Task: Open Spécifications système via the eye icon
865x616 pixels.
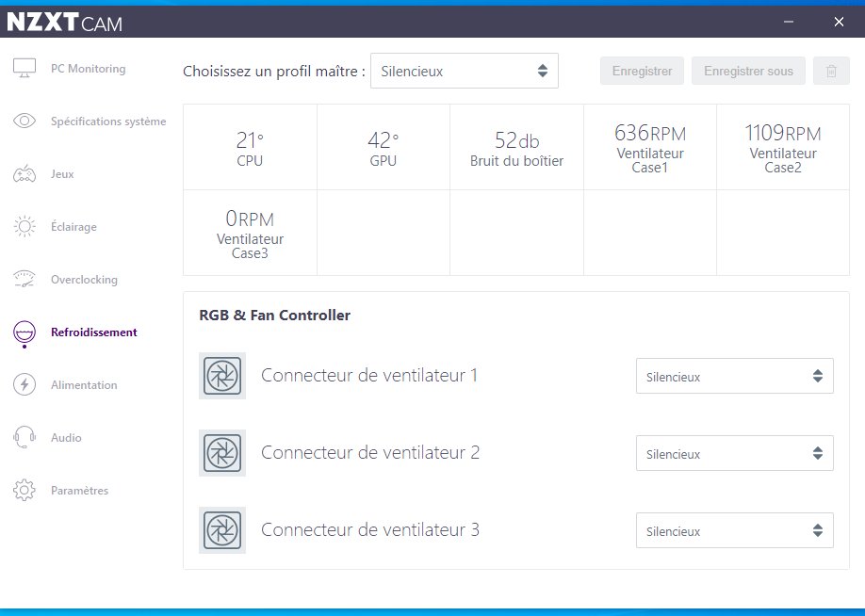Action: click(x=24, y=122)
